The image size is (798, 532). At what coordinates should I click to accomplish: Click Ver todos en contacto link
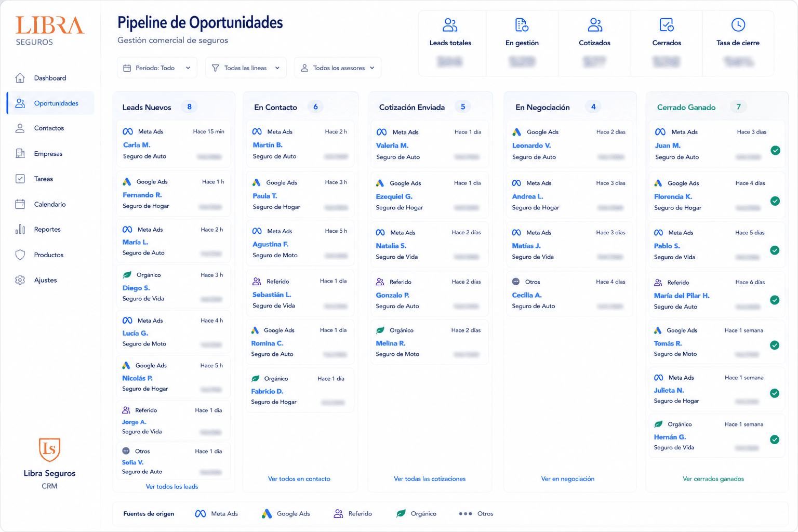299,479
